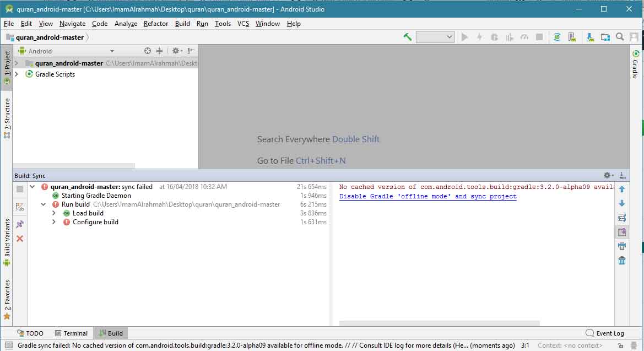The height and width of the screenshot is (351, 644).
Task: Click red X close icon in Build panel
Action: coord(20,239)
